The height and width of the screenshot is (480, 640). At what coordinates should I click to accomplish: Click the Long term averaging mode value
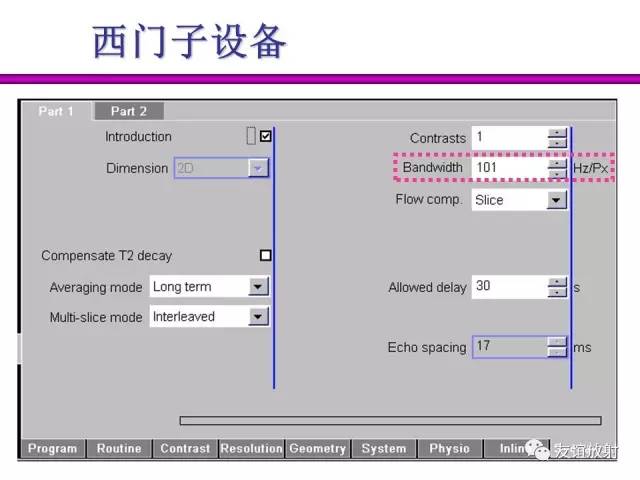click(x=182, y=287)
